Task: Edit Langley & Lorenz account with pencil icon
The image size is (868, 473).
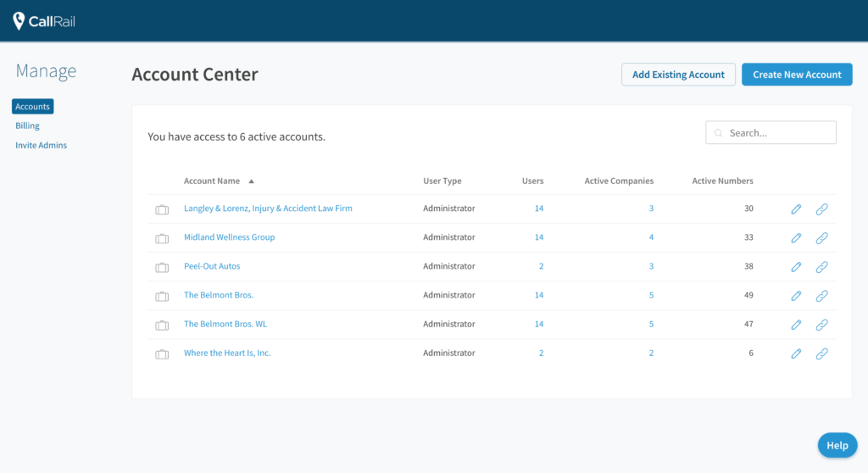Action: [x=796, y=209]
